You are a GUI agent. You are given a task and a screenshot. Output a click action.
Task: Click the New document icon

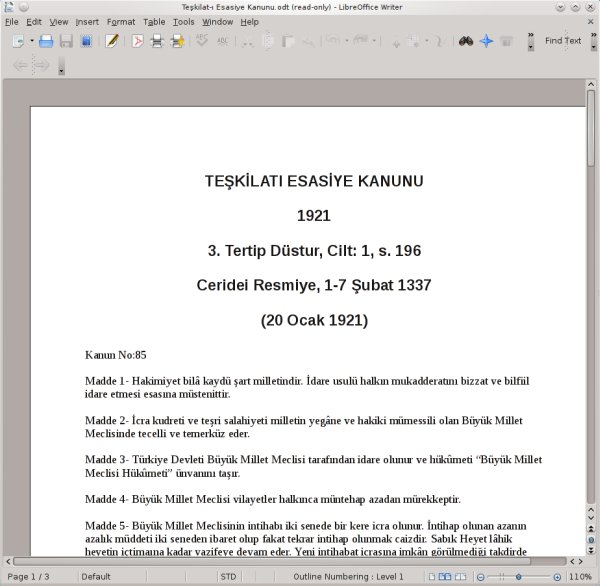pos(18,41)
